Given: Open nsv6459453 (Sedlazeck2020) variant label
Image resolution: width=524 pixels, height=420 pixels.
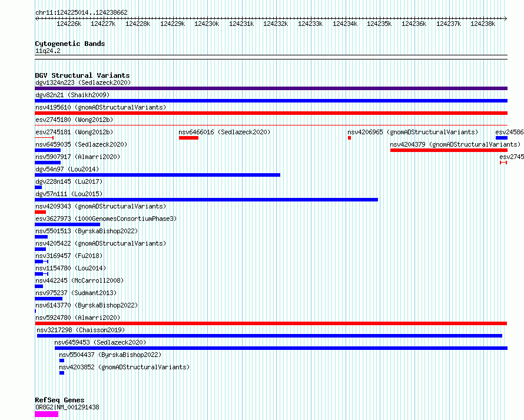Looking at the screenshot, I should pyautogui.click(x=100, y=342).
